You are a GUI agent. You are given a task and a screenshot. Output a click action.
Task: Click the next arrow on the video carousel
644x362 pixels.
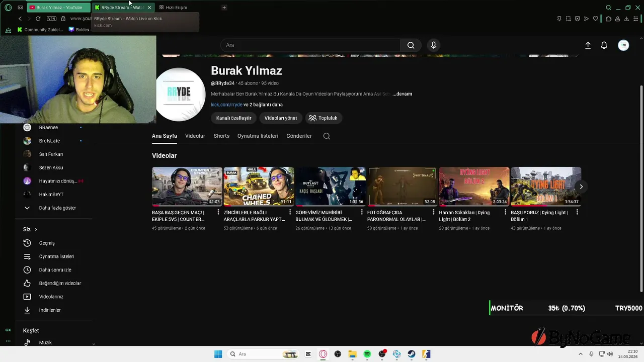(x=581, y=187)
